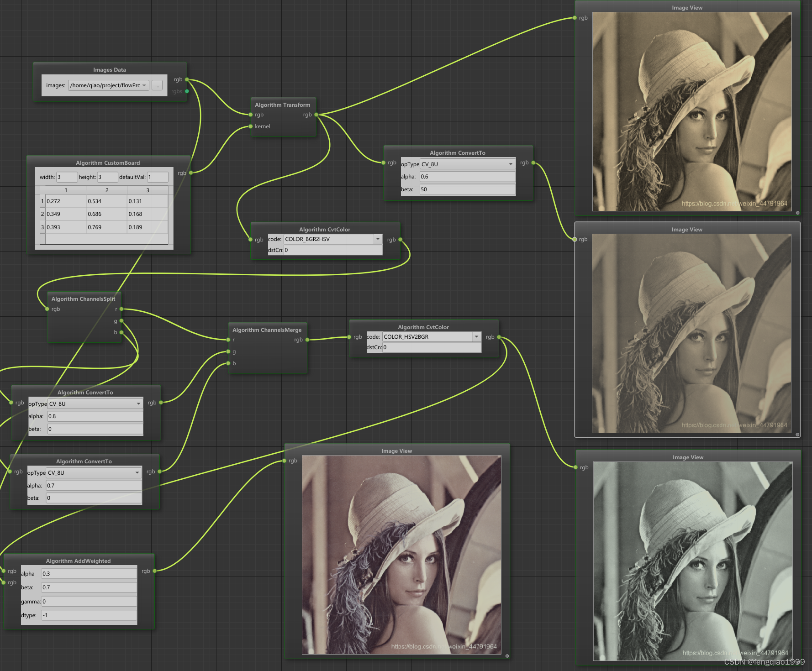The width and height of the screenshot is (812, 671).
Task: Edit the alpha field showing 0.6
Action: point(468,177)
